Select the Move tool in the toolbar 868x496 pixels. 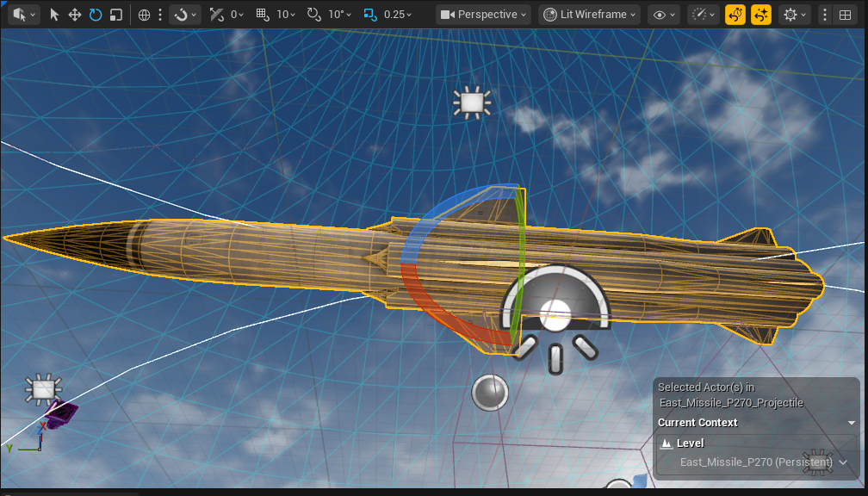[x=73, y=14]
